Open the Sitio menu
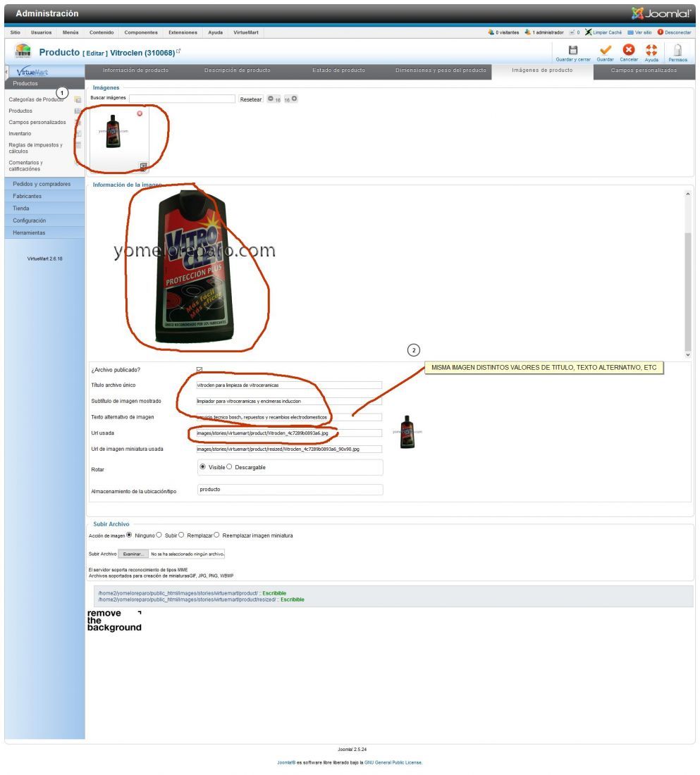This screenshot has height=775, width=700. [16, 32]
